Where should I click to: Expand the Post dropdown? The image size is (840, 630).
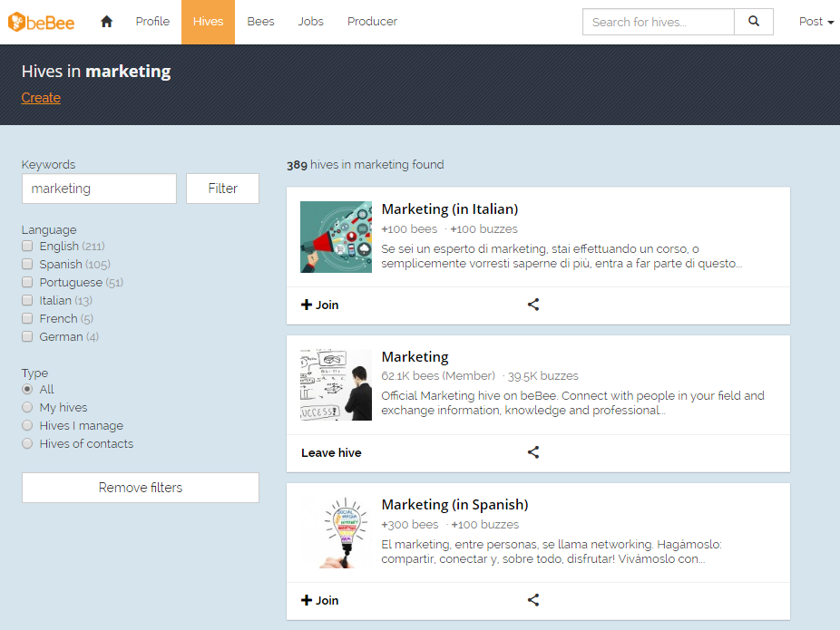tap(816, 22)
